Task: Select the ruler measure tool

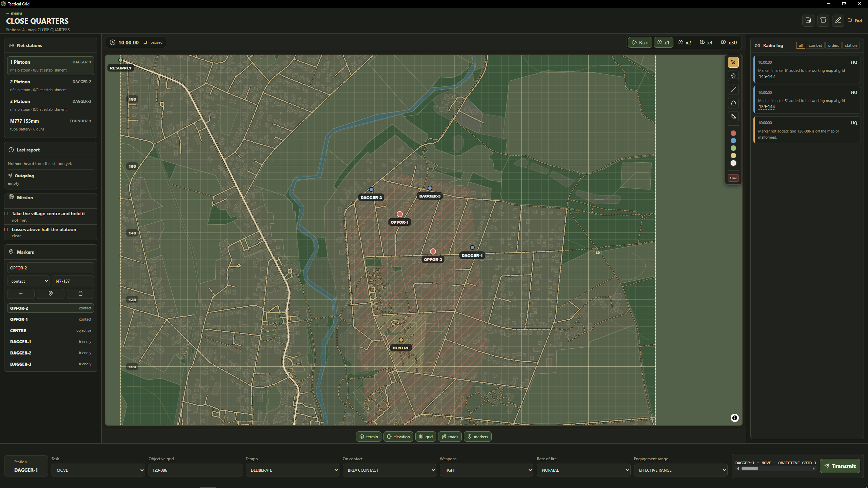Action: pyautogui.click(x=733, y=117)
